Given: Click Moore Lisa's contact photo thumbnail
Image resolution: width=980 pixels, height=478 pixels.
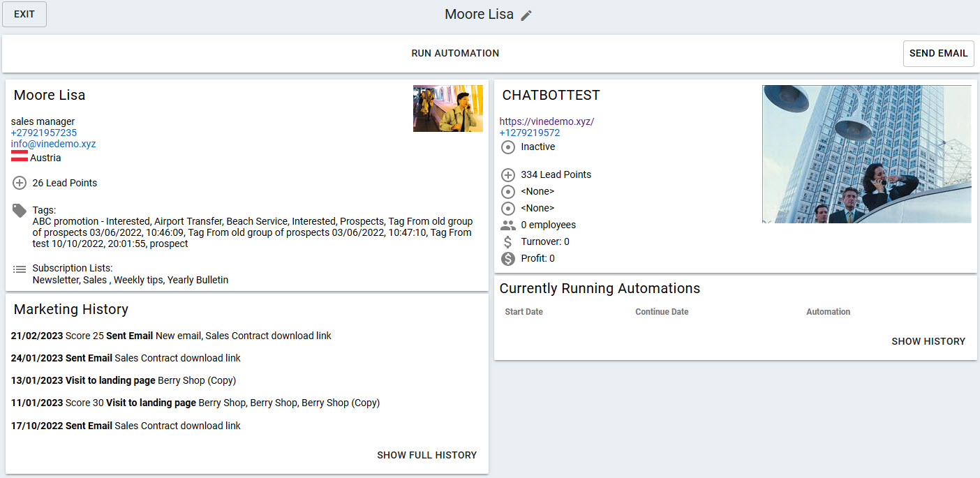Looking at the screenshot, I should (447, 108).
